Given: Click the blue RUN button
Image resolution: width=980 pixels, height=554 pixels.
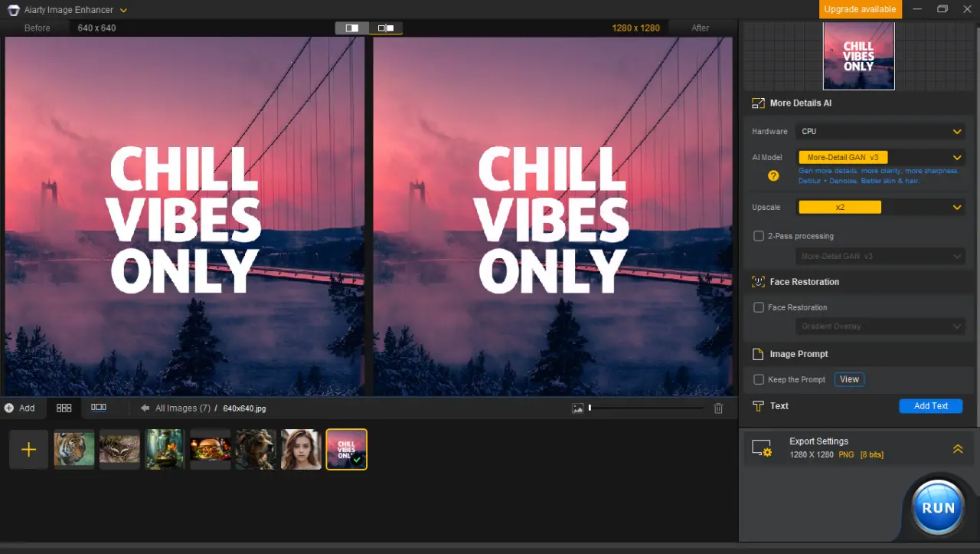Looking at the screenshot, I should point(938,507).
